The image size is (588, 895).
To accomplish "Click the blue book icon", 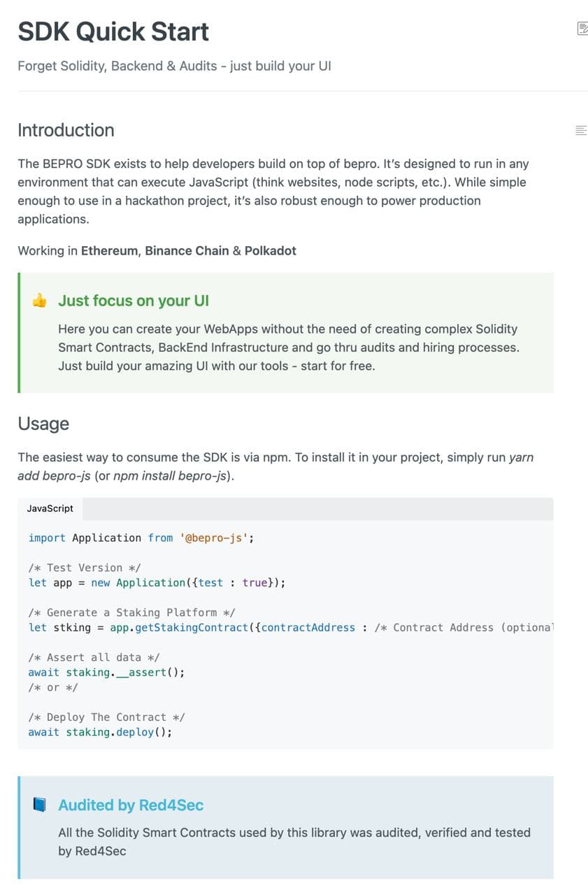I will pos(40,805).
